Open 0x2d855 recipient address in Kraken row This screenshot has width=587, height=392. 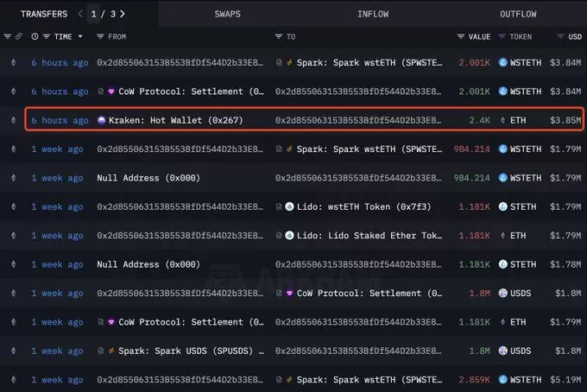[x=358, y=120]
